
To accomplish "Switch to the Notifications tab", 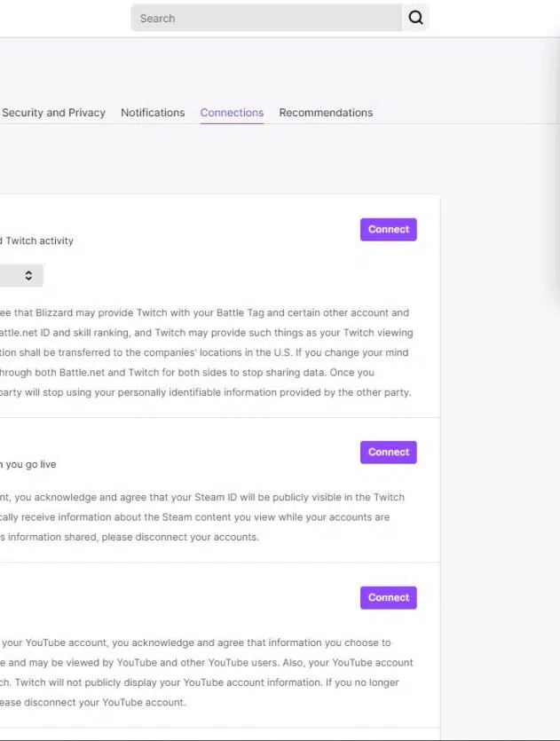I will click(x=153, y=113).
